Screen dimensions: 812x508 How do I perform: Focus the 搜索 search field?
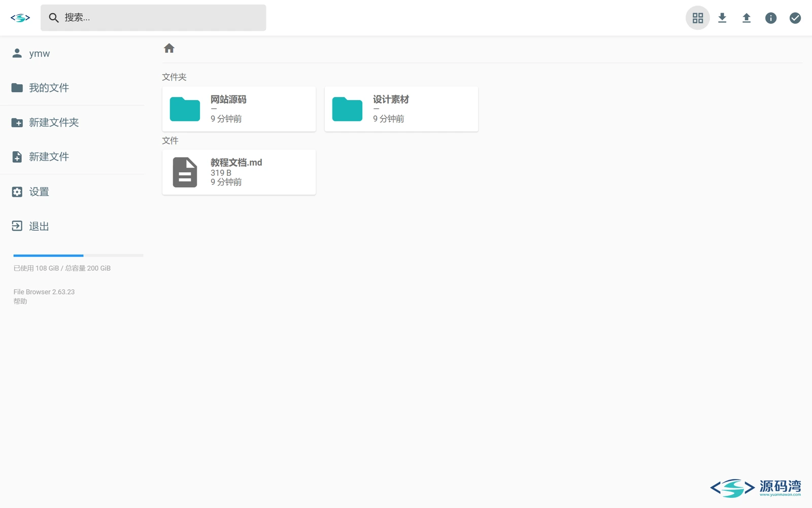pyautogui.click(x=153, y=18)
